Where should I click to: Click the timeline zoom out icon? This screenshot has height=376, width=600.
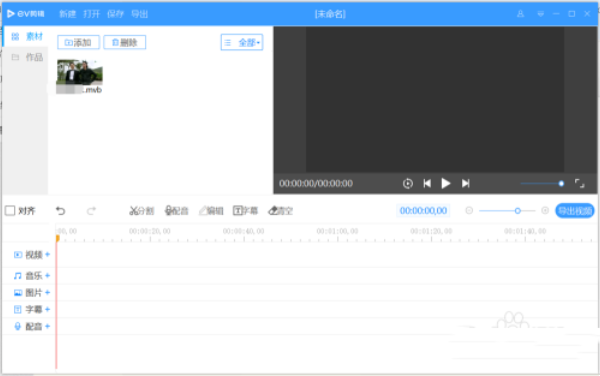click(x=469, y=211)
